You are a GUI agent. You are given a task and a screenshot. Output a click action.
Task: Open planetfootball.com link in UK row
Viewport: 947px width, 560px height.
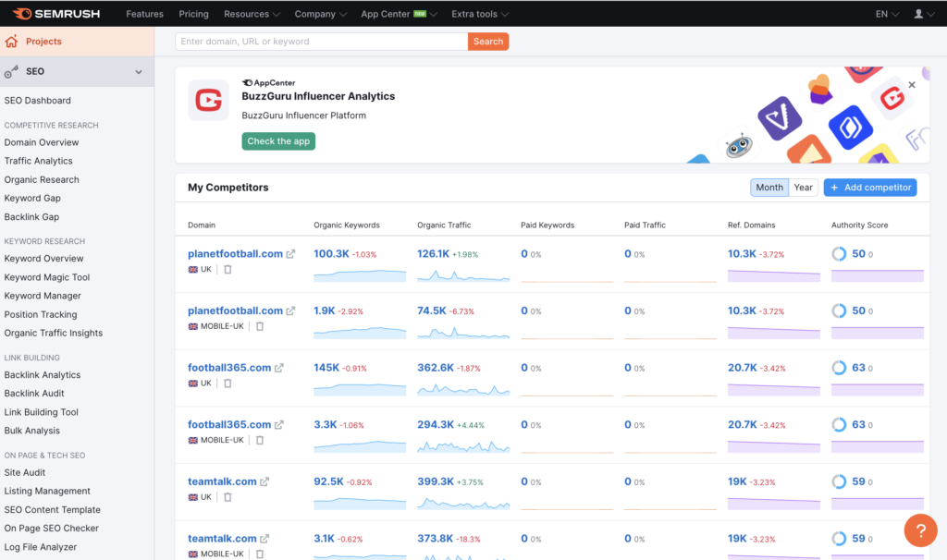coord(235,253)
